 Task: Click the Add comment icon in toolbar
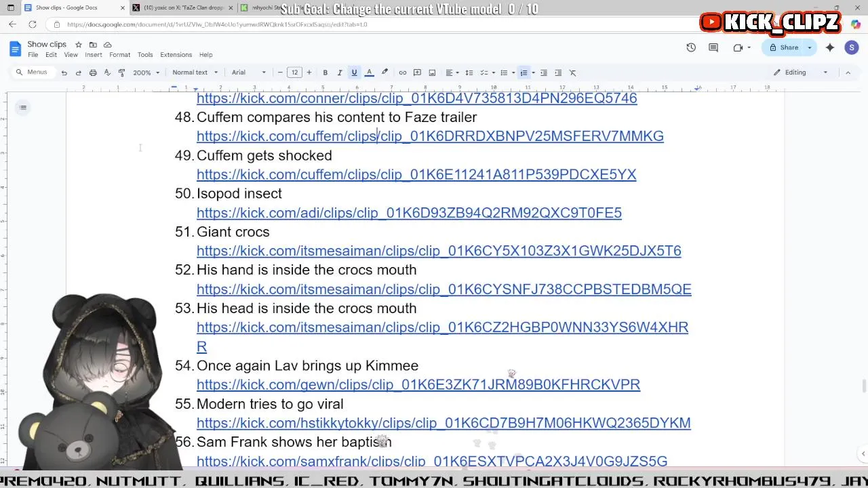point(418,73)
